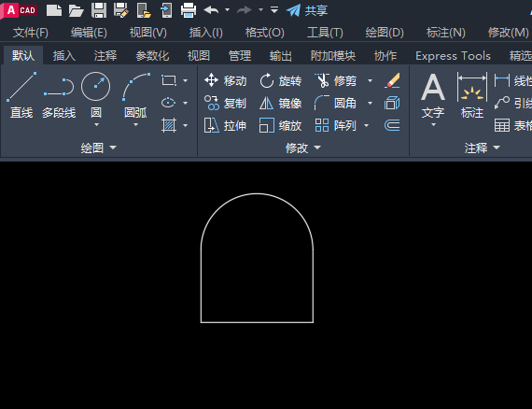This screenshot has height=409, width=532.
Task: Expand the 修改 panel
Action: 303,148
